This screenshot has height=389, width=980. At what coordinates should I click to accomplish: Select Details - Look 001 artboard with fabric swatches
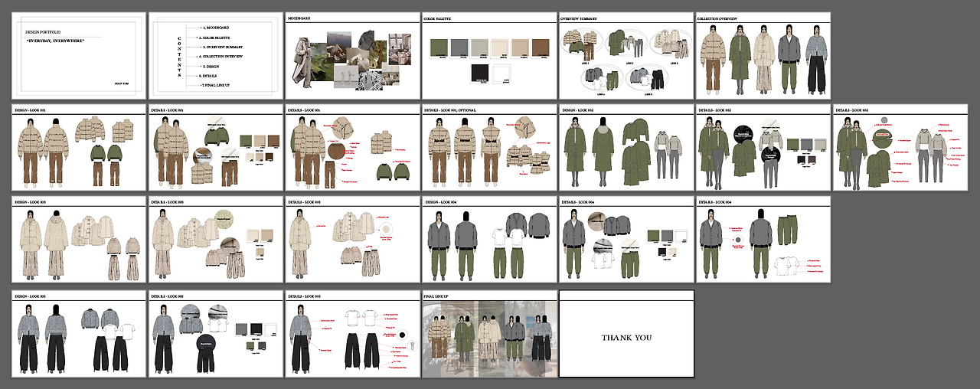pos(215,147)
